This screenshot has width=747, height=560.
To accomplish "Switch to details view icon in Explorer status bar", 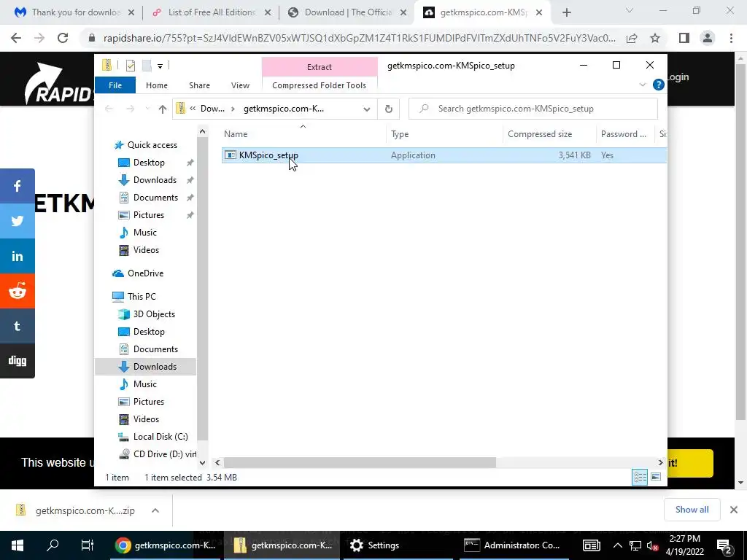I will click(x=640, y=477).
